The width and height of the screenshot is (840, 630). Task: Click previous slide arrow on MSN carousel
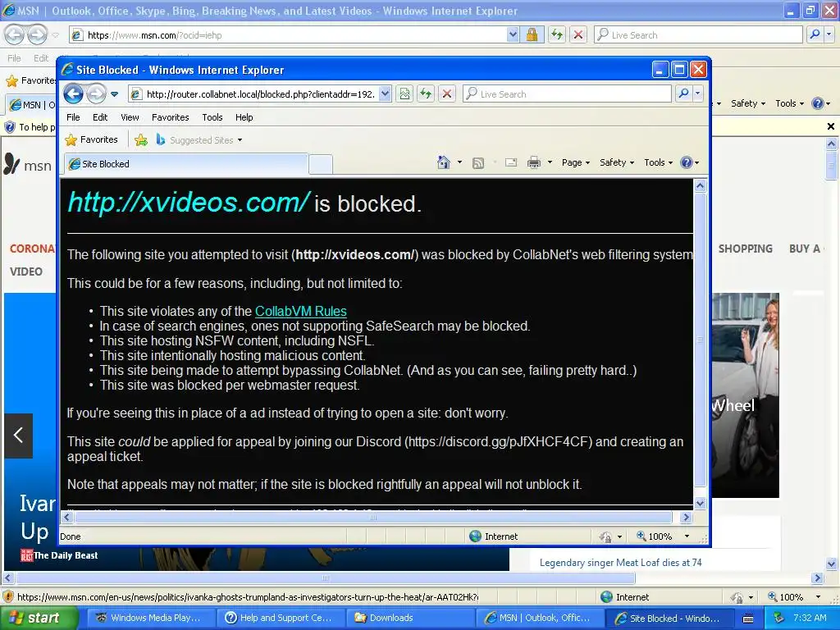[19, 435]
